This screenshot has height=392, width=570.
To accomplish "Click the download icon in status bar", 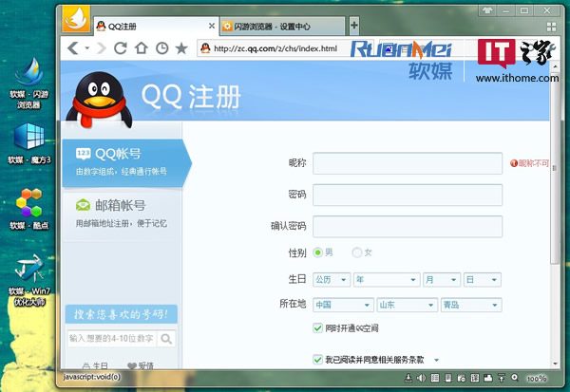I will pos(408,378).
